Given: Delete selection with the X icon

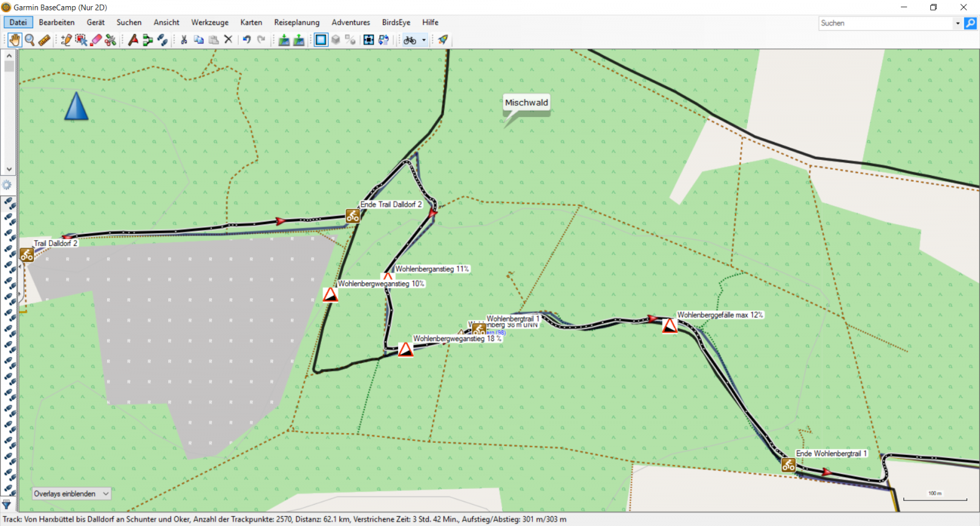Looking at the screenshot, I should pyautogui.click(x=228, y=40).
